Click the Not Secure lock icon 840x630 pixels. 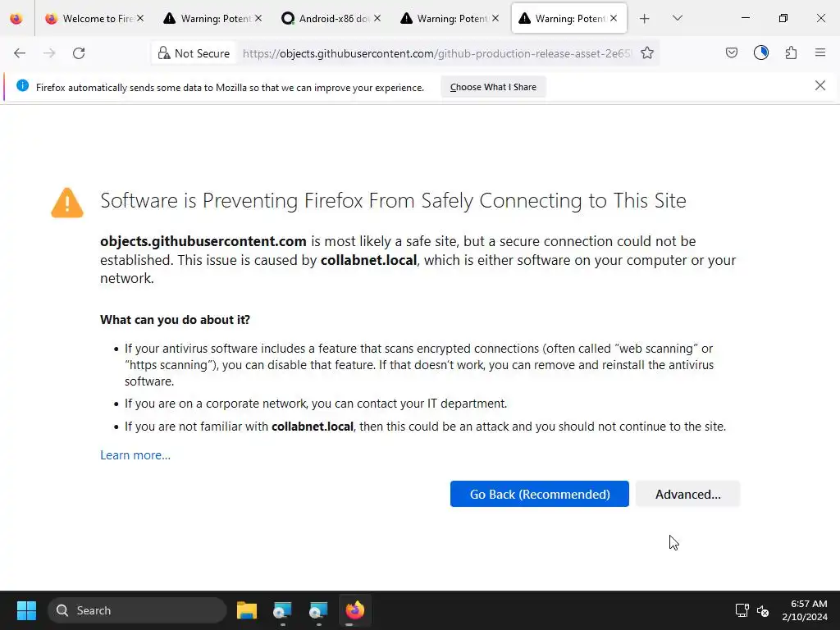(x=164, y=53)
